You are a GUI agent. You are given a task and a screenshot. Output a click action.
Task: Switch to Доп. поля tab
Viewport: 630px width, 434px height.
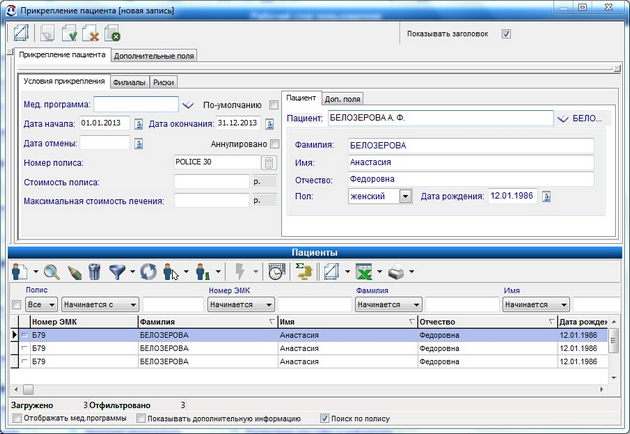[343, 99]
